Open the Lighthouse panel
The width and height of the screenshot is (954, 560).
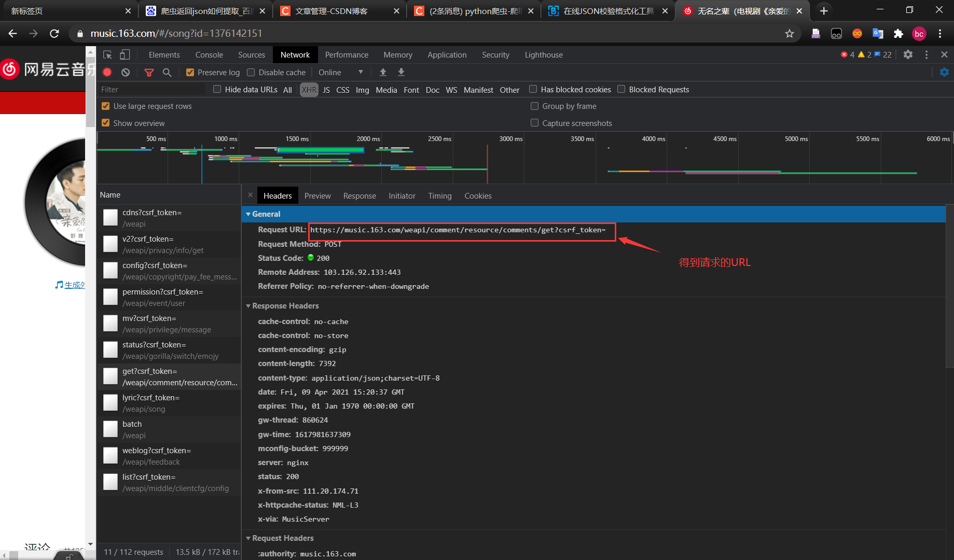point(544,54)
